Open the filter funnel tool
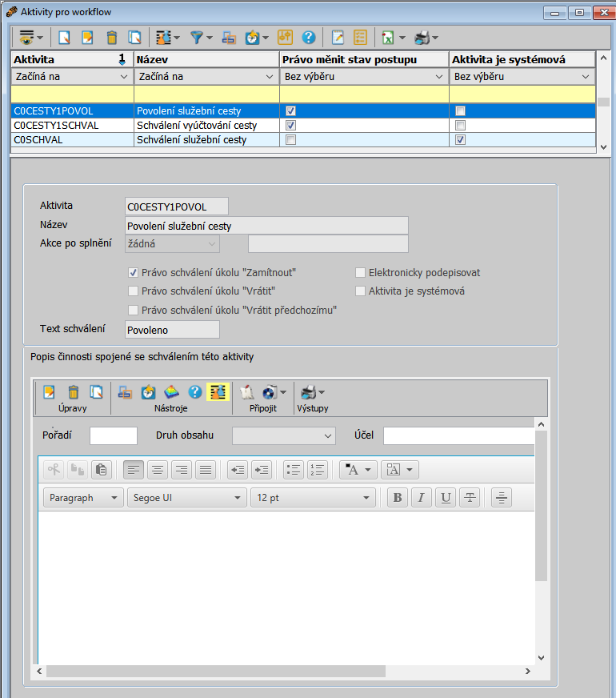 197,38
